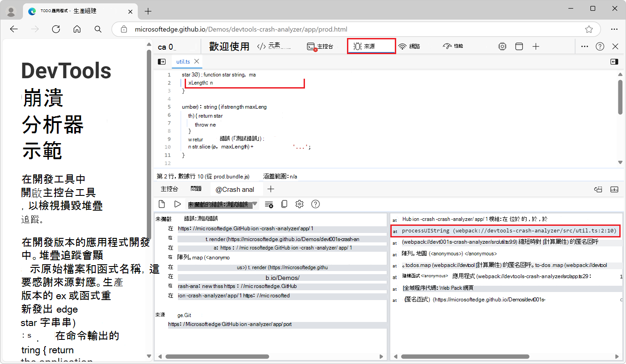Toggle the debugger sidebar panel open
The image size is (626, 364).
click(614, 61)
